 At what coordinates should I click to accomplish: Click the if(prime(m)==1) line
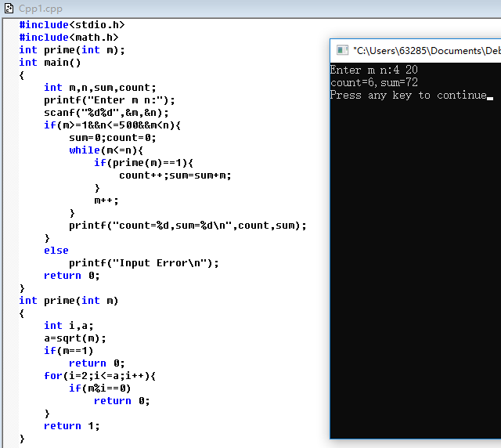(143, 163)
